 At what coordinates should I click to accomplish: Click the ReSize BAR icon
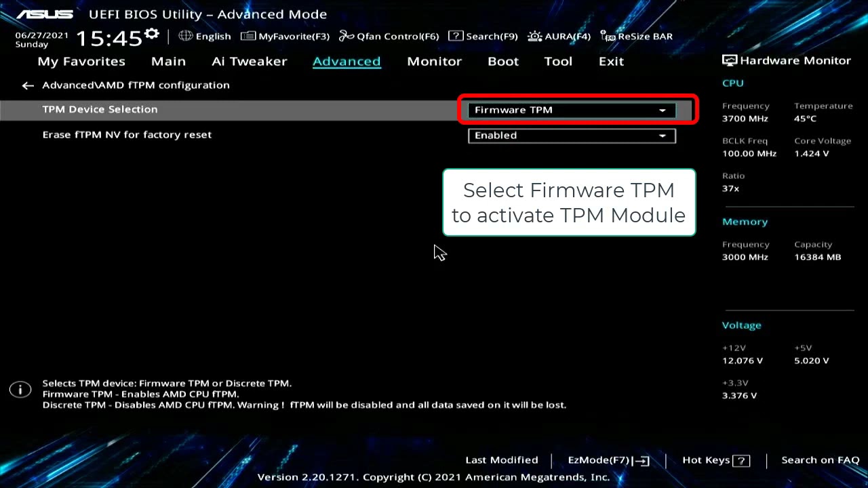point(608,36)
